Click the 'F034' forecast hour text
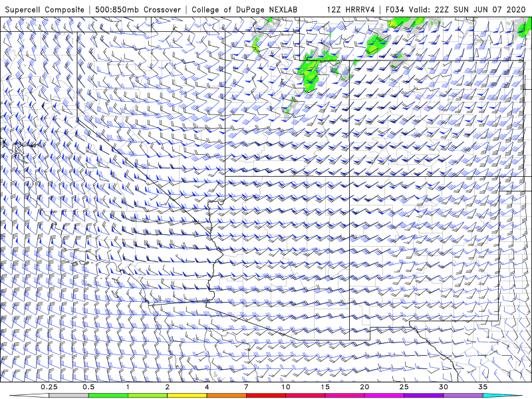 click(395, 10)
